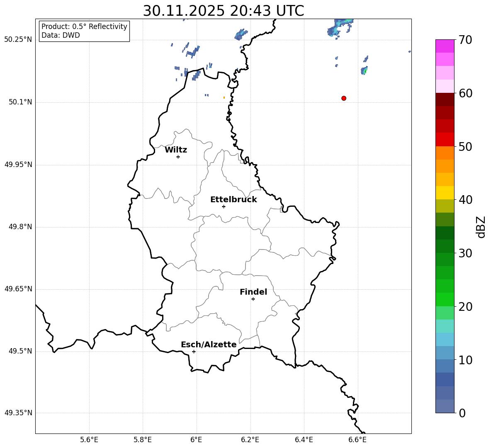Click the Wiltz station cross marker

178,157
